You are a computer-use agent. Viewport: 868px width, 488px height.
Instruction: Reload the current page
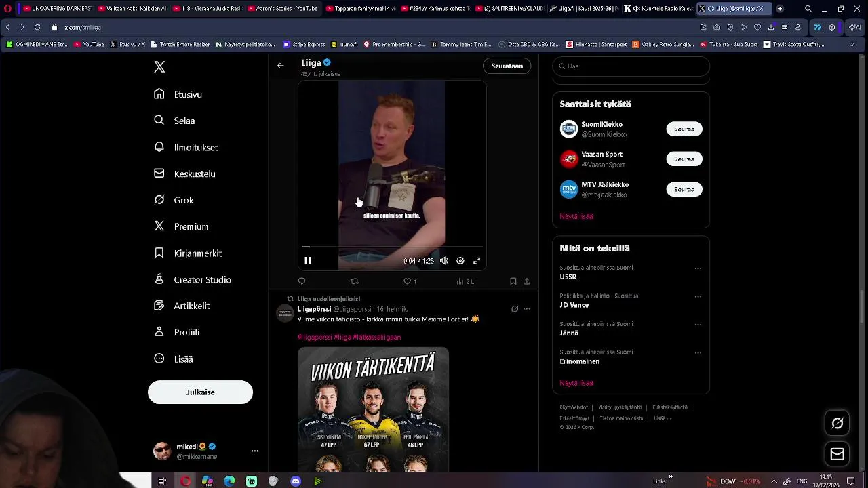pyautogui.click(x=37, y=27)
